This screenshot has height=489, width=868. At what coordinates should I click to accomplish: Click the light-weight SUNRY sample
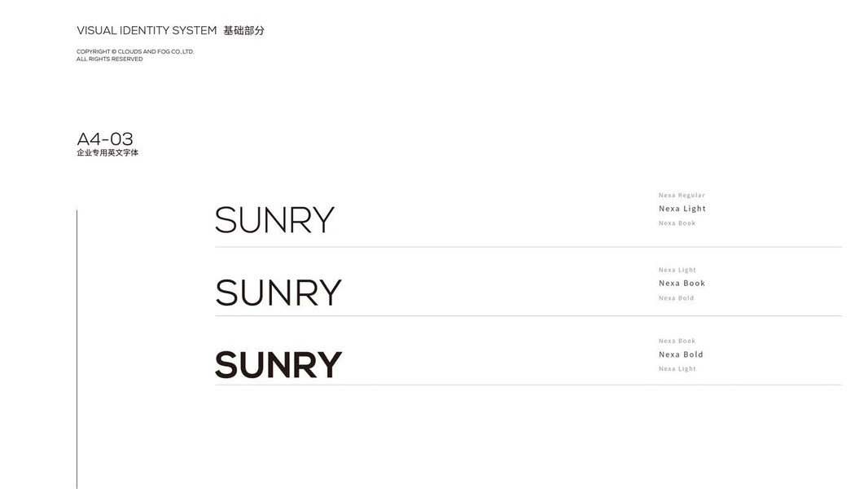274,220
